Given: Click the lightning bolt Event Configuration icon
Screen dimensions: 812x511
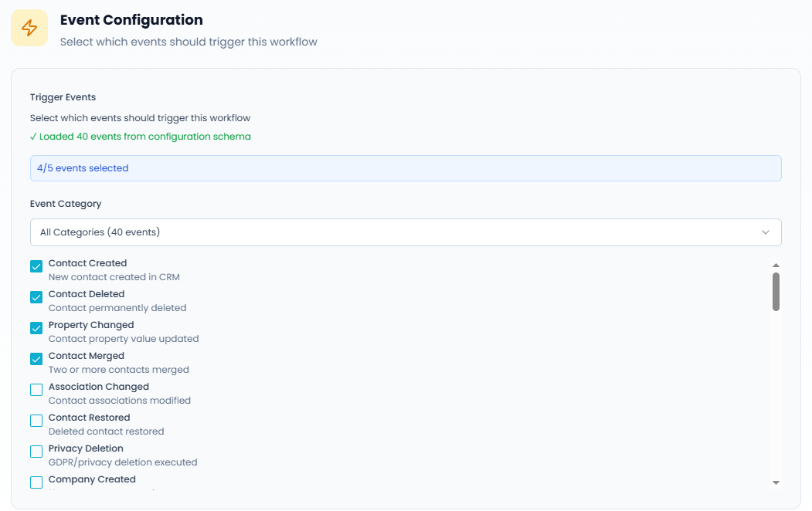Looking at the screenshot, I should click(x=29, y=28).
